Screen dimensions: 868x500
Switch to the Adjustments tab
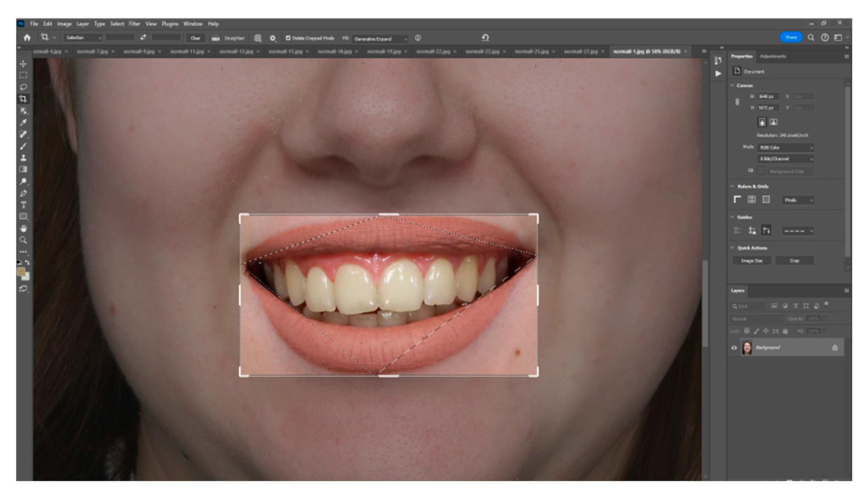[772, 56]
